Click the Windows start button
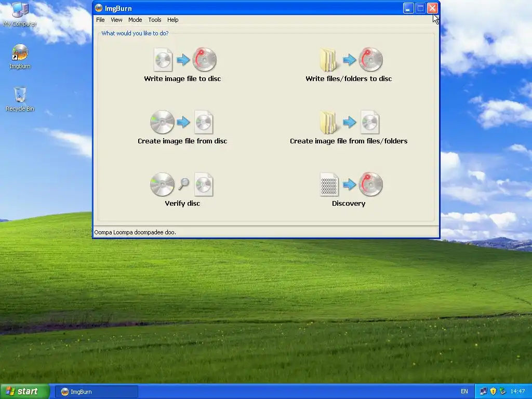 click(24, 392)
